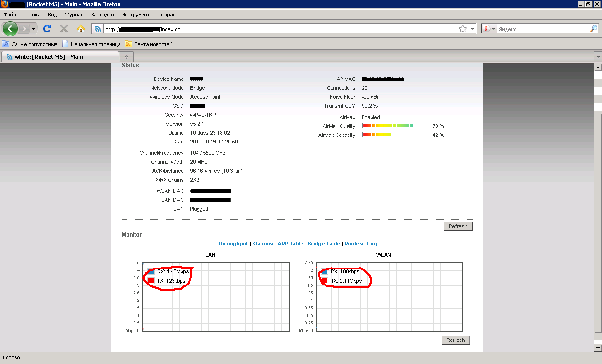Screen dimensions: 602x364
Task: Click the blue RX swatch in the WLAN graph
Action: (325, 271)
